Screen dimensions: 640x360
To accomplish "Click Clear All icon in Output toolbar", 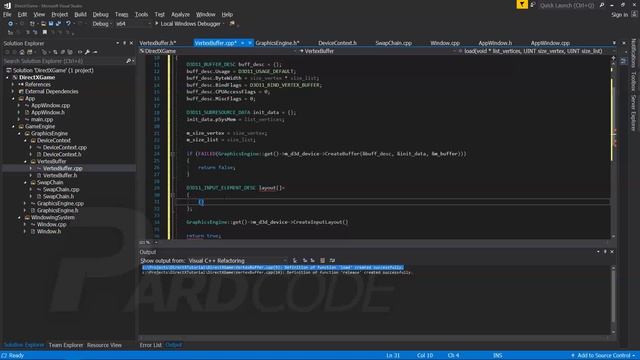I will point(322,260).
